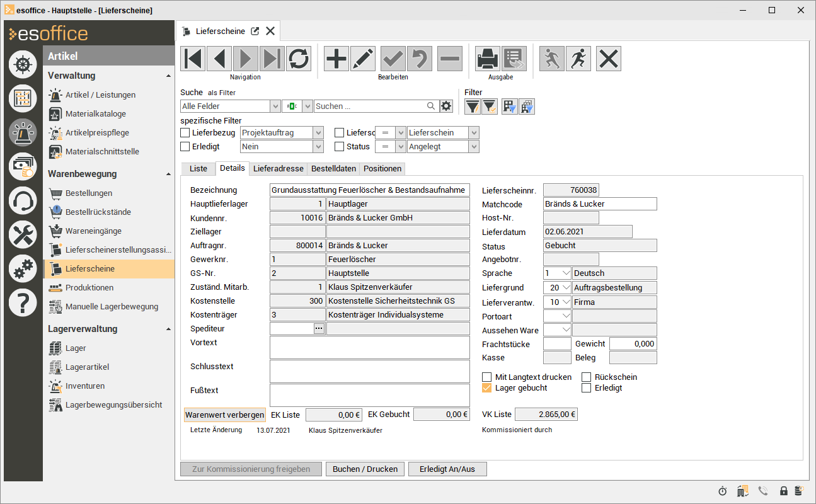Open search settings gear icon
Viewport: 816px width, 504px height.
click(447, 106)
